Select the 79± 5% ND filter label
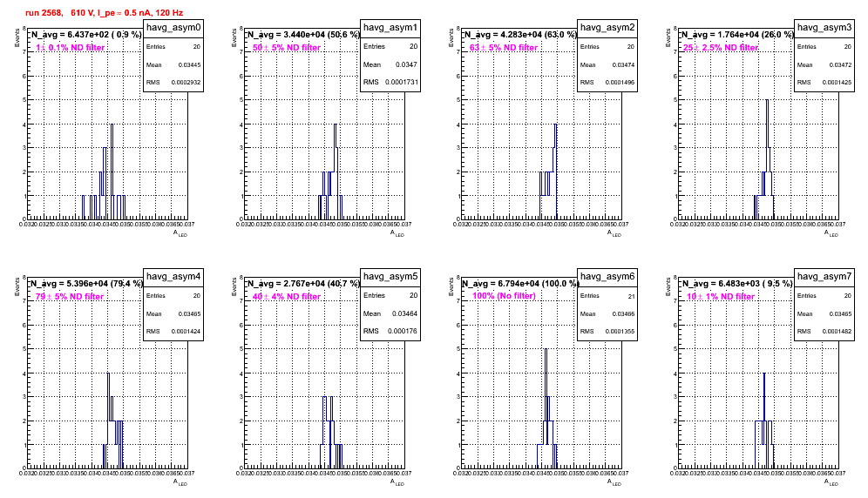 point(70,297)
